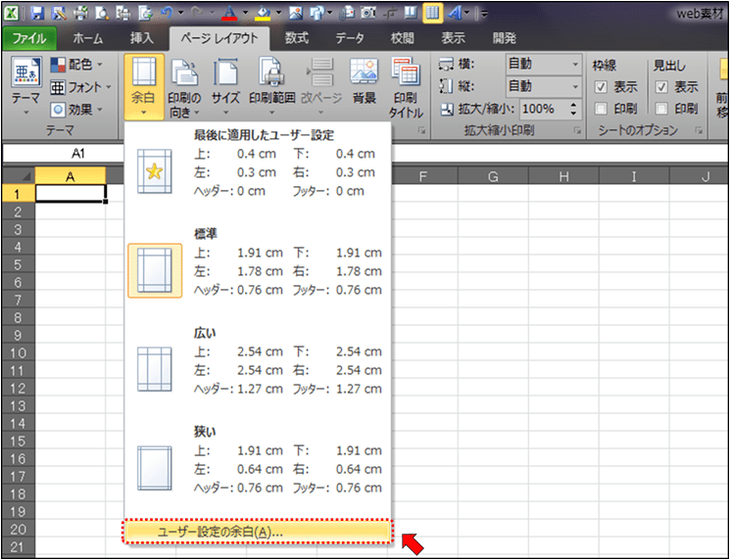Switch to the 挿入 tab

(141, 38)
